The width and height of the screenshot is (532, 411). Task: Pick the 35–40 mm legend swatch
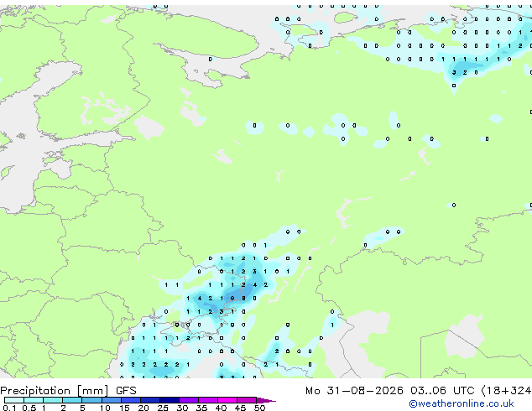click(x=208, y=400)
